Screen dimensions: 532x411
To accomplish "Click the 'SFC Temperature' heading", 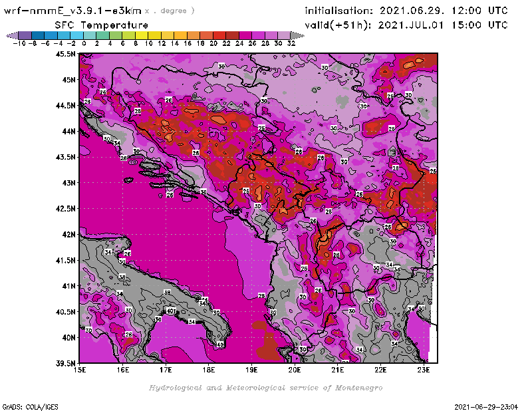I will [x=102, y=25].
